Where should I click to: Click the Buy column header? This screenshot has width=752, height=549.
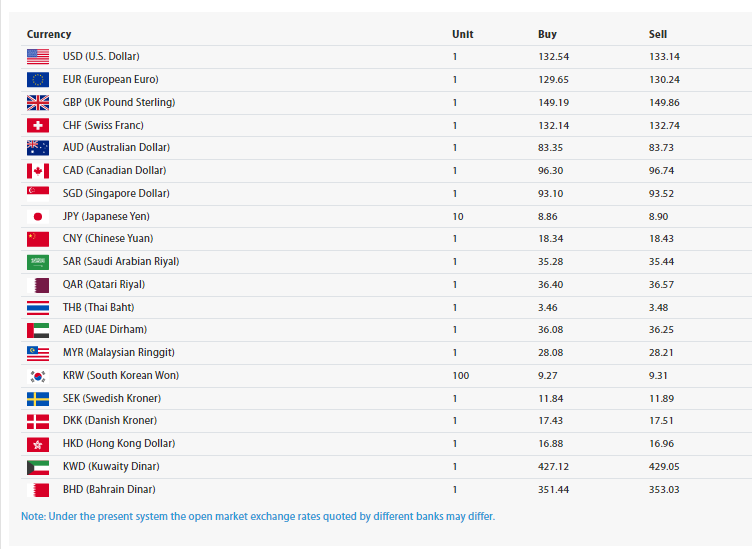click(x=547, y=34)
